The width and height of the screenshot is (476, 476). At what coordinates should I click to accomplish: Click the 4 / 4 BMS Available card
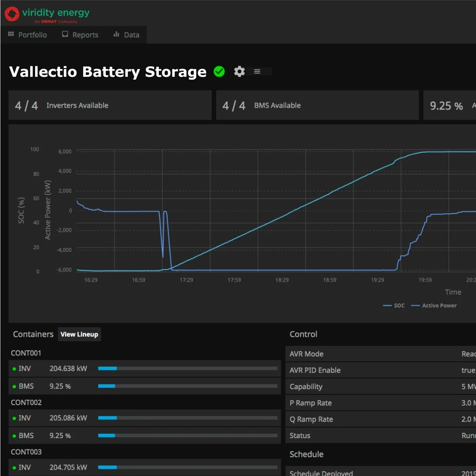pyautogui.click(x=318, y=105)
